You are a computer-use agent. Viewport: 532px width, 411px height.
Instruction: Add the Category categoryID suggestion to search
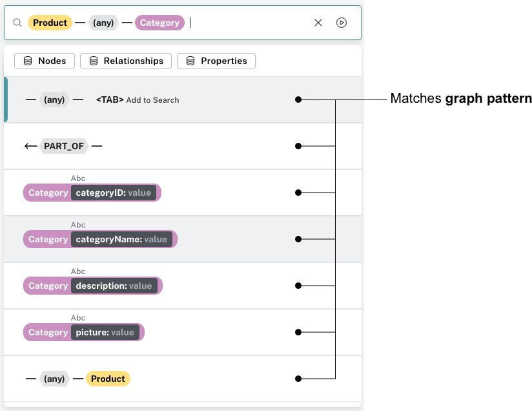(92, 192)
